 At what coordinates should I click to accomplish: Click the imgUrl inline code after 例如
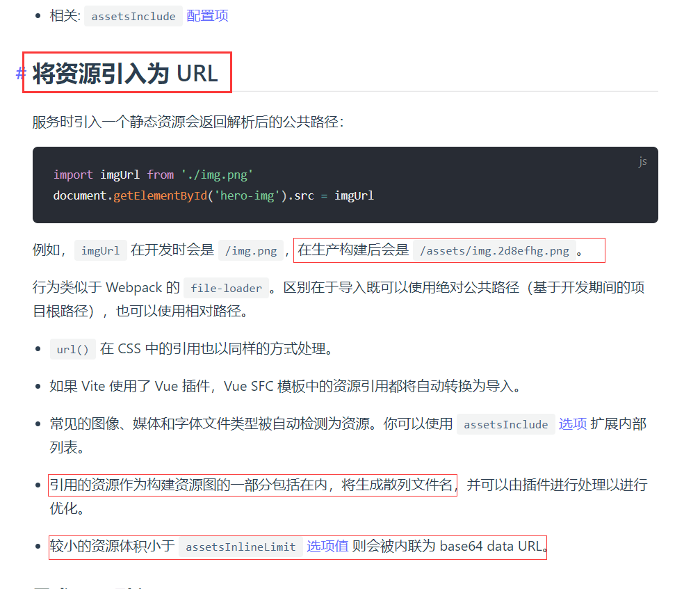tap(101, 250)
